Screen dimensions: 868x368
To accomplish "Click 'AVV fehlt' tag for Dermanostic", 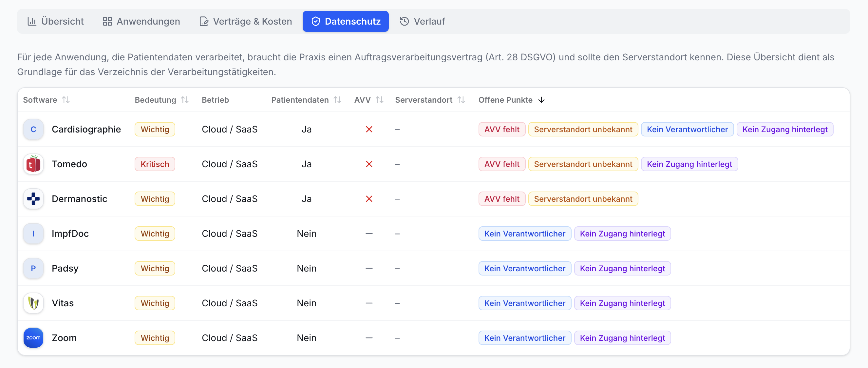I will pos(502,199).
